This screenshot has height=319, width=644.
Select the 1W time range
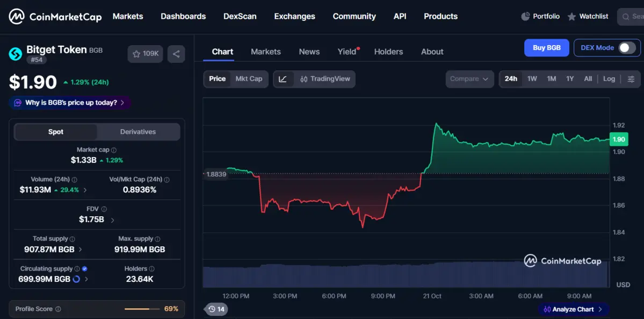click(532, 79)
